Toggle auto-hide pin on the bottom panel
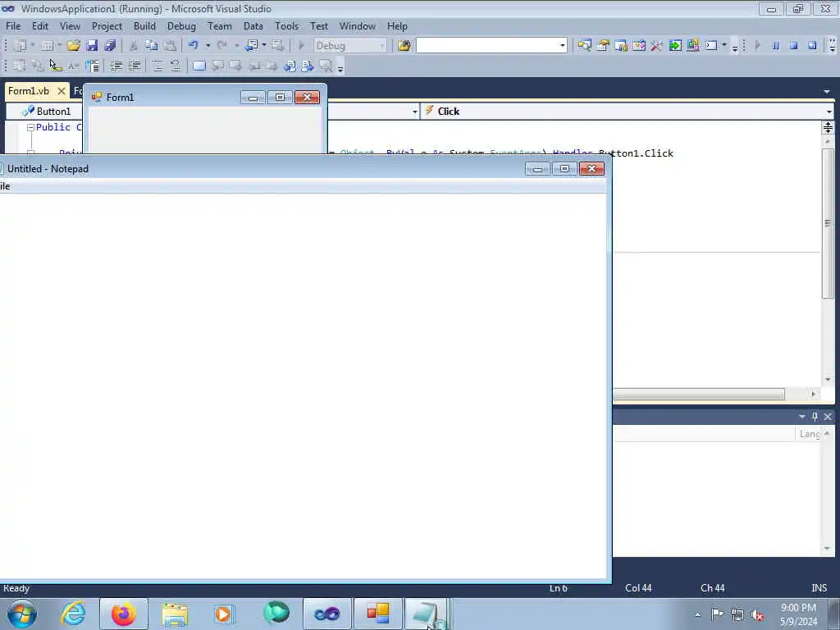The height and width of the screenshot is (630, 840). (x=815, y=417)
